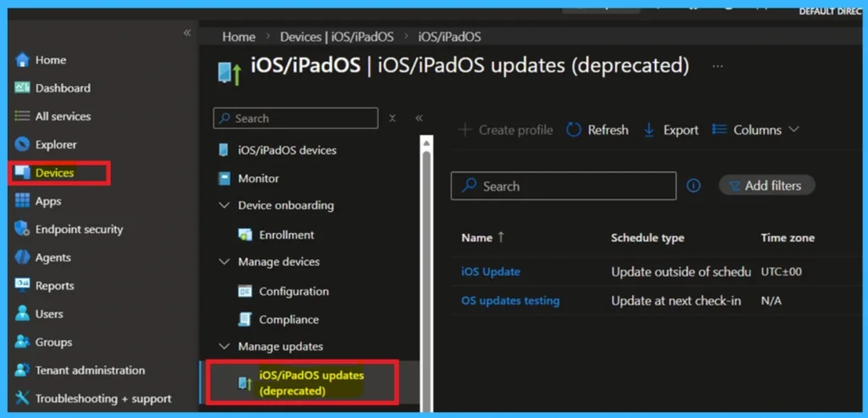Click the Export button label
This screenshot has height=418, width=868.
click(681, 130)
